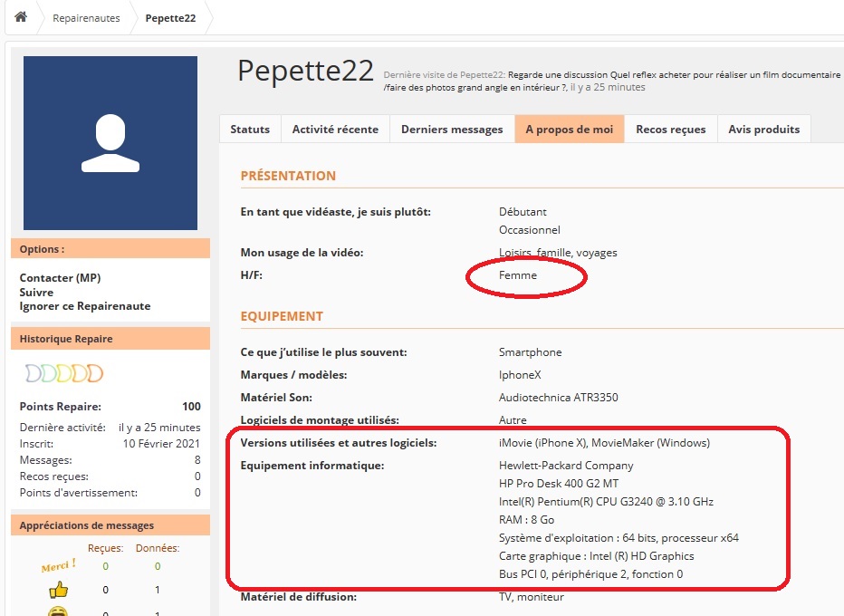Click the Points d'avertissement: row
The width and height of the screenshot is (844, 616).
[x=110, y=493]
